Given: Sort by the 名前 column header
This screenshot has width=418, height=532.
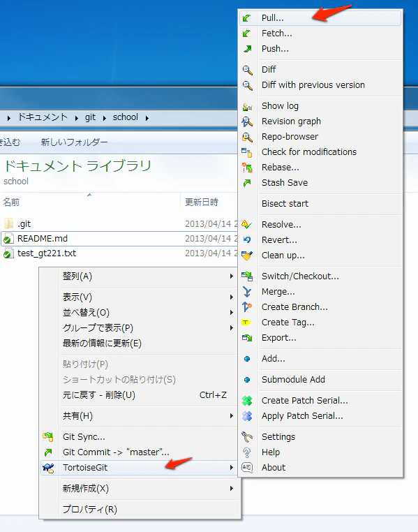Looking at the screenshot, I should coord(90,202).
